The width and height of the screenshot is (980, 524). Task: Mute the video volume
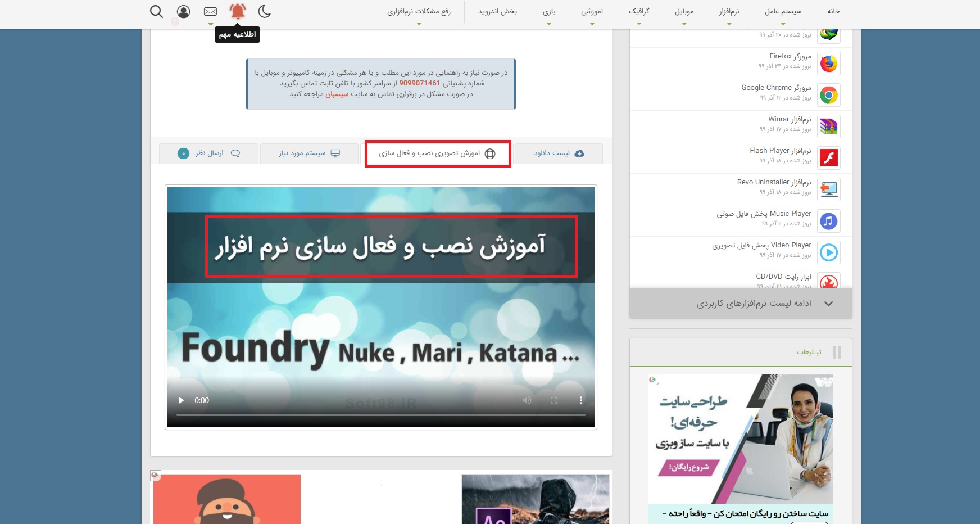click(527, 400)
